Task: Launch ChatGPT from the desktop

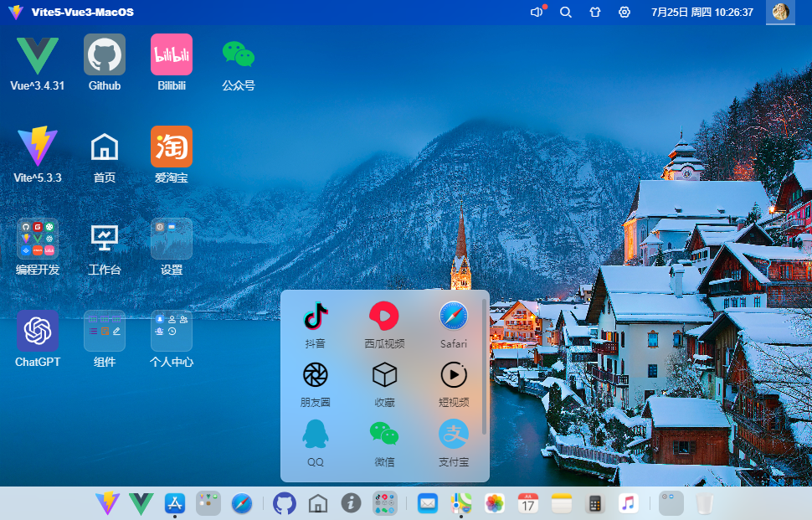Action: point(37,330)
